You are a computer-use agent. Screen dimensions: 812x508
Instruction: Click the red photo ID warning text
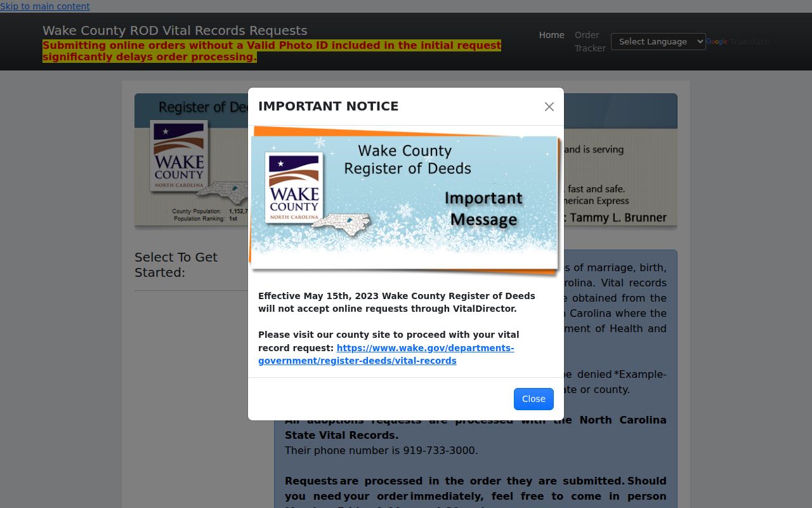272,51
